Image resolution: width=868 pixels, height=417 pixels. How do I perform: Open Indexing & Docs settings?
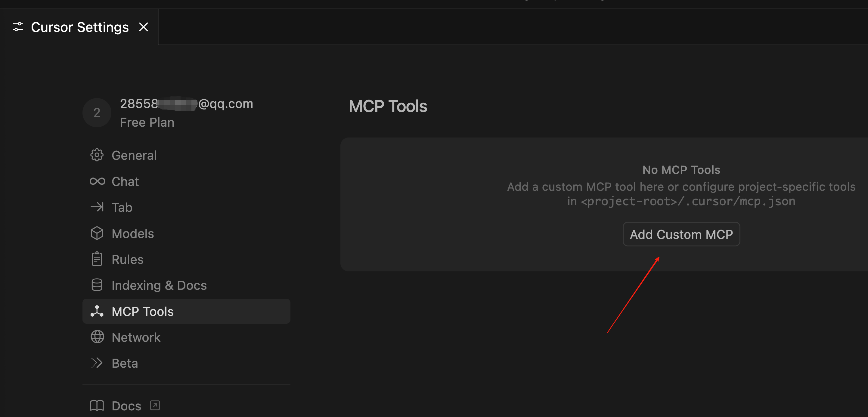[x=186, y=285]
